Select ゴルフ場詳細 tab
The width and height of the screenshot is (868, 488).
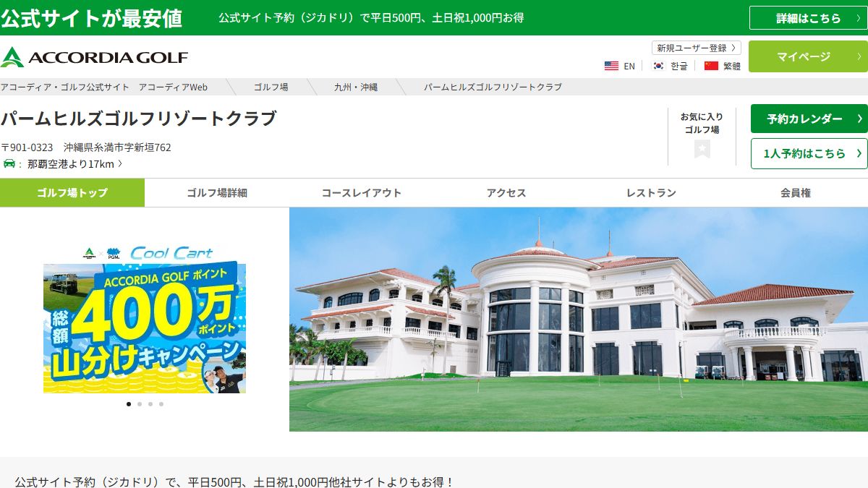pyautogui.click(x=217, y=192)
